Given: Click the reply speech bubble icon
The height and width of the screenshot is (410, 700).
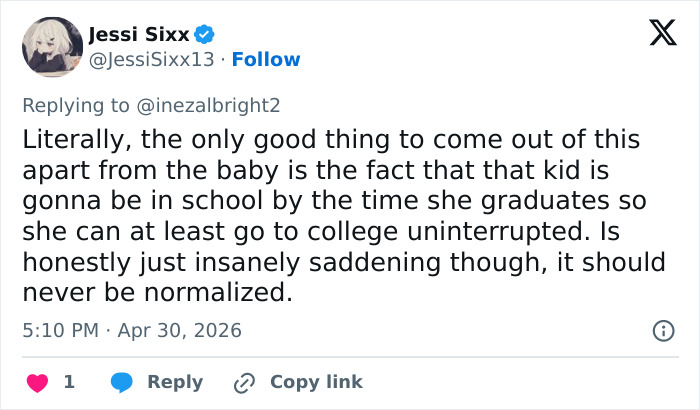Looking at the screenshot, I should (122, 382).
